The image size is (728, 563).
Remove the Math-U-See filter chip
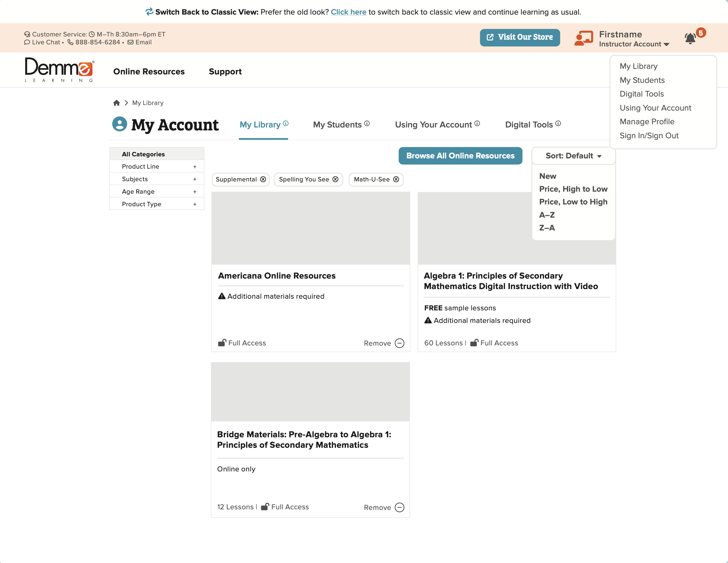396,179
